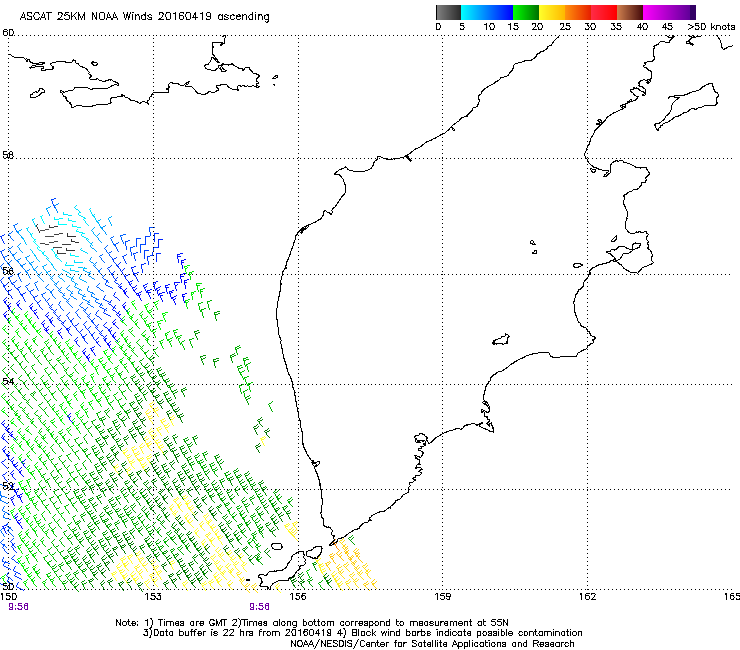Click the latitude label '52'
This screenshot has height=650, width=740.
(8, 486)
